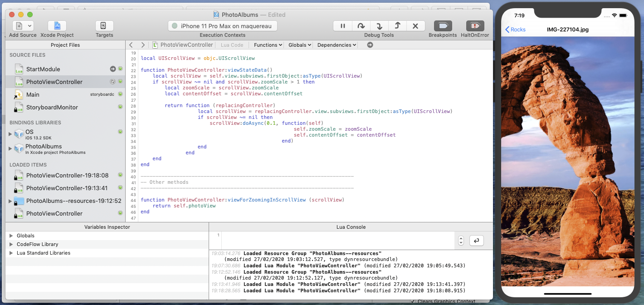Click the log entry timestamped 19:07:30.686
Image resolution: width=644 pixels, height=305 pixels.
point(338,266)
